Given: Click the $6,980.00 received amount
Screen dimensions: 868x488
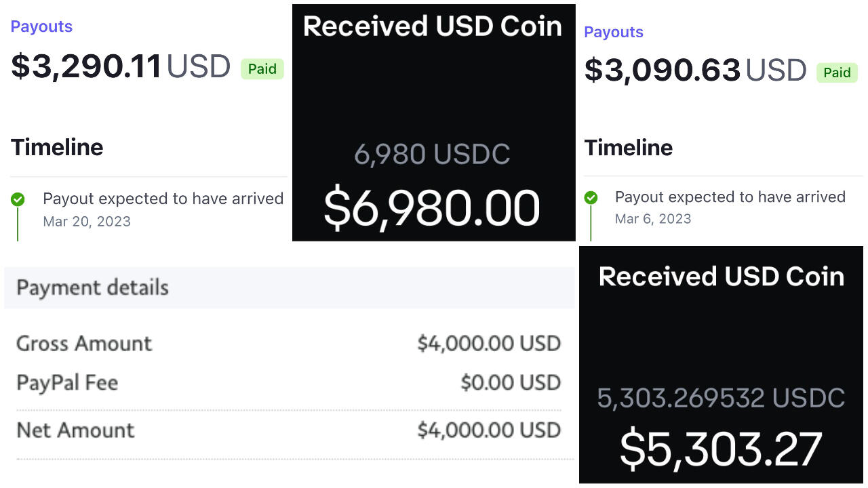Looking at the screenshot, I should 432,208.
